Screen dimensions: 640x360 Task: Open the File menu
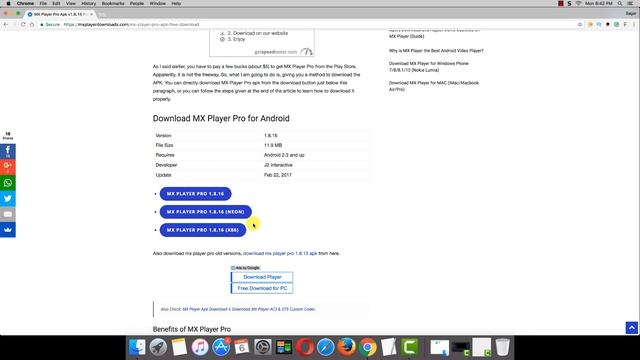pyautogui.click(x=43, y=3)
